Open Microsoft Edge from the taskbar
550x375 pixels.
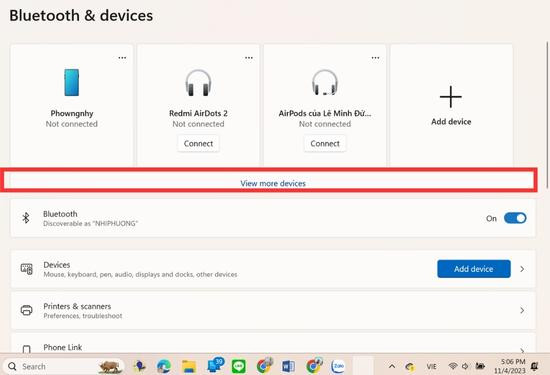pyautogui.click(x=164, y=366)
